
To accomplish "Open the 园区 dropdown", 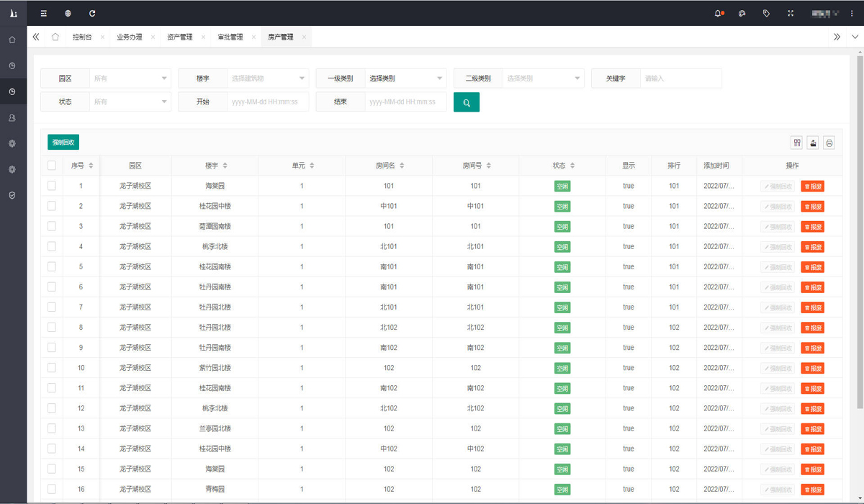I will point(130,78).
